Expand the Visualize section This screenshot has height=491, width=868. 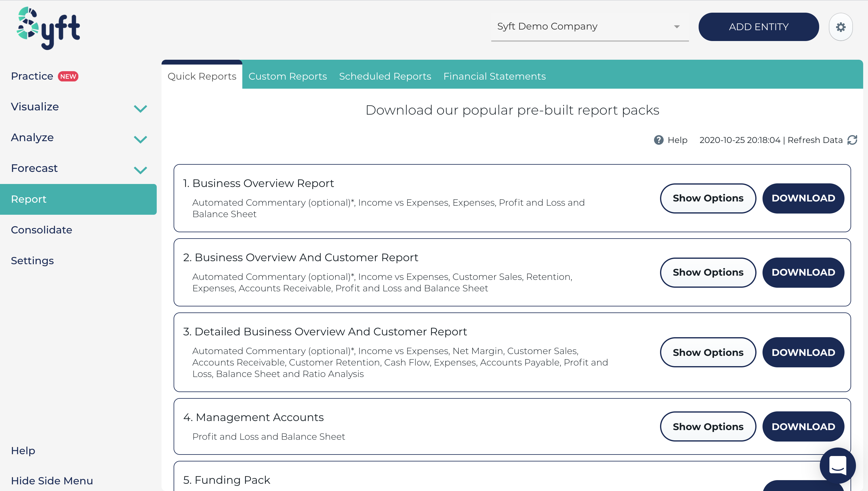140,109
